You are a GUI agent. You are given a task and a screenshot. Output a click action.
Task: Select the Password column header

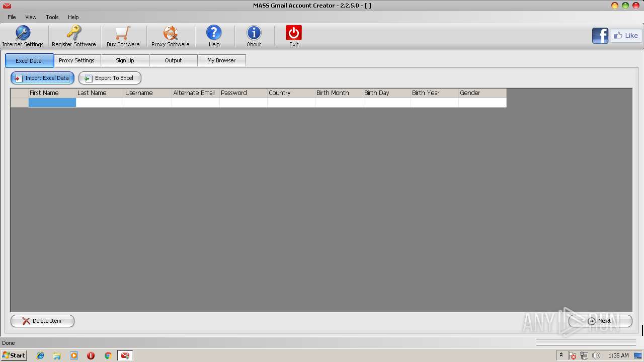(243, 93)
